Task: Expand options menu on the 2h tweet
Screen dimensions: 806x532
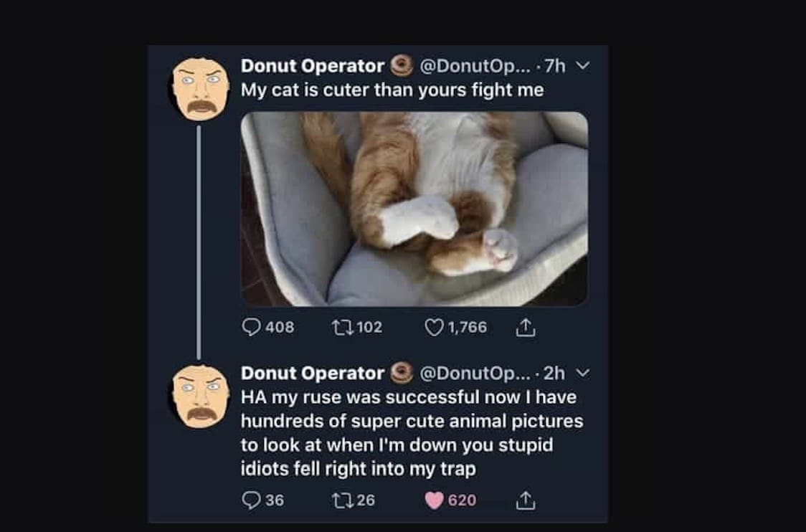Action: tap(582, 373)
